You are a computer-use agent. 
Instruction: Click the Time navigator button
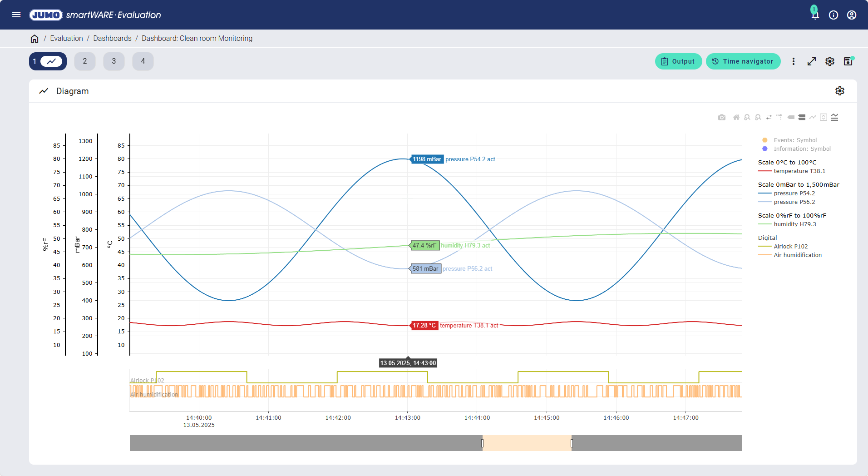tap(743, 61)
